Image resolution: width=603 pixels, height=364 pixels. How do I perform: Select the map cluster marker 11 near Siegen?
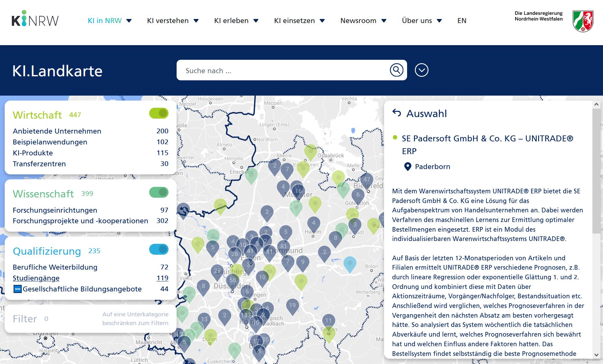point(328,321)
